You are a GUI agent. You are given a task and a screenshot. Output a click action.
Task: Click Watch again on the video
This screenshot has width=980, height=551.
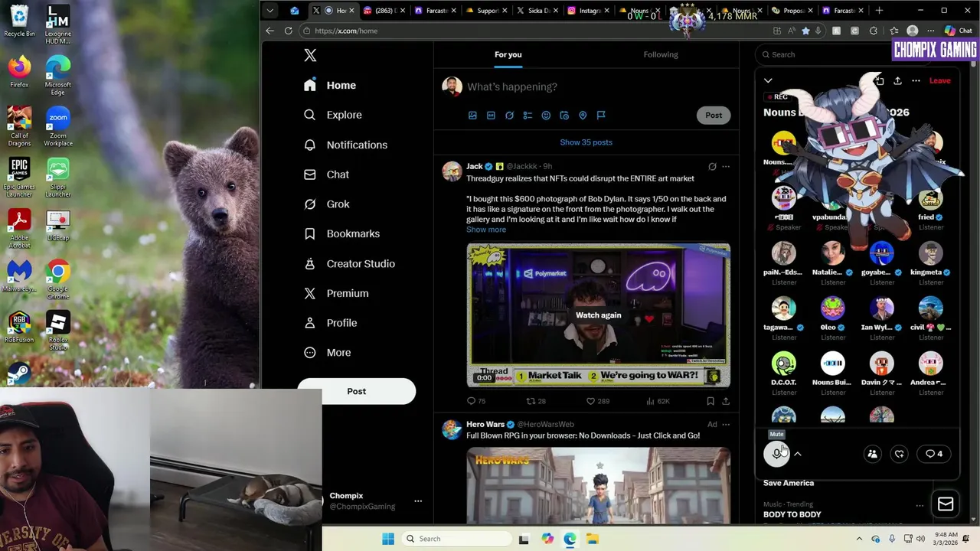(598, 315)
